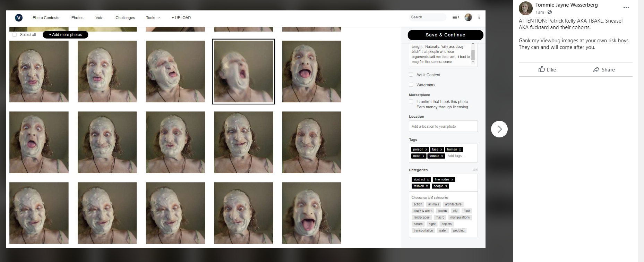Image resolution: width=644 pixels, height=262 pixels.
Task: Add the 'animals' category chip
Action: click(433, 204)
